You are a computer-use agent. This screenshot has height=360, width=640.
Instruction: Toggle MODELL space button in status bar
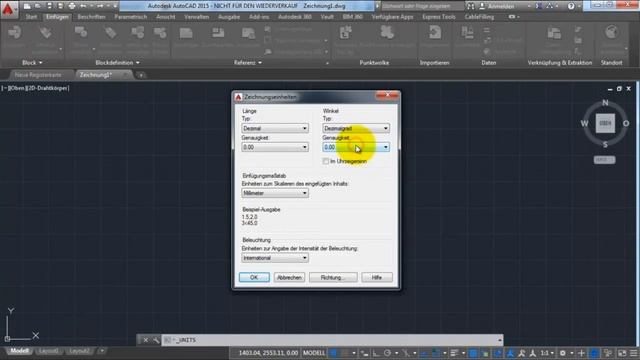314,353
